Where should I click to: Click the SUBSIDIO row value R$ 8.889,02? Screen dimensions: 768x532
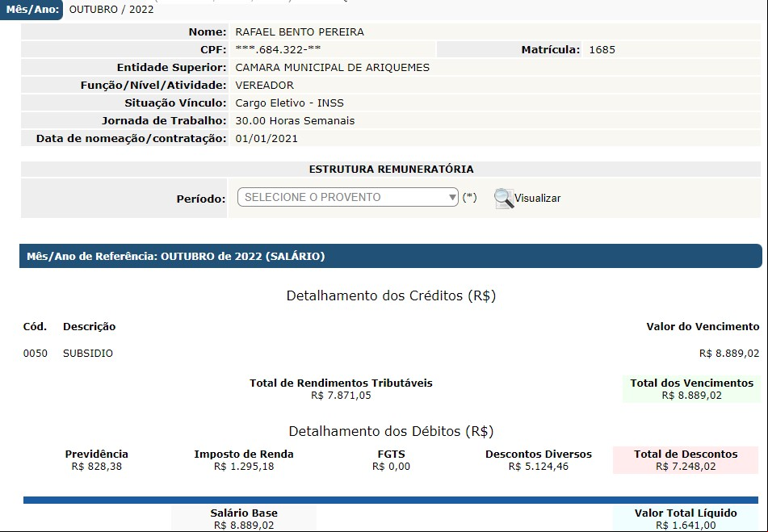[x=728, y=354]
